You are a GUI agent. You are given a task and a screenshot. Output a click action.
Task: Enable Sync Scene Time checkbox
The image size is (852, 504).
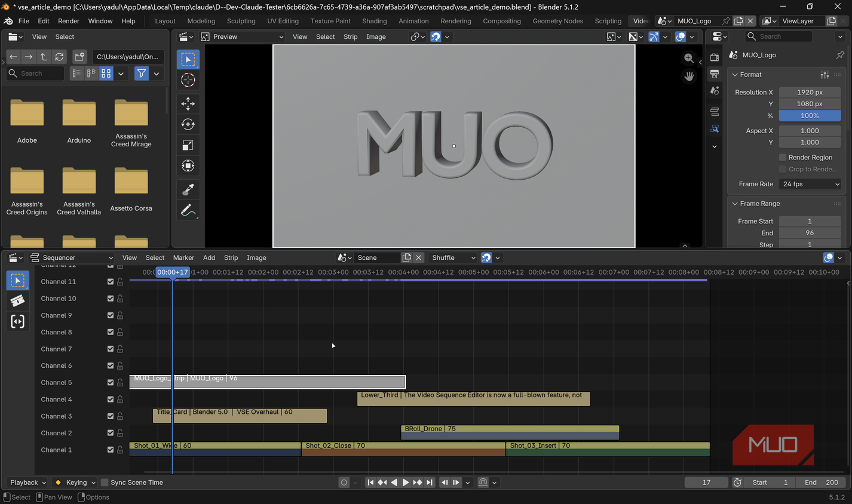[105, 483]
